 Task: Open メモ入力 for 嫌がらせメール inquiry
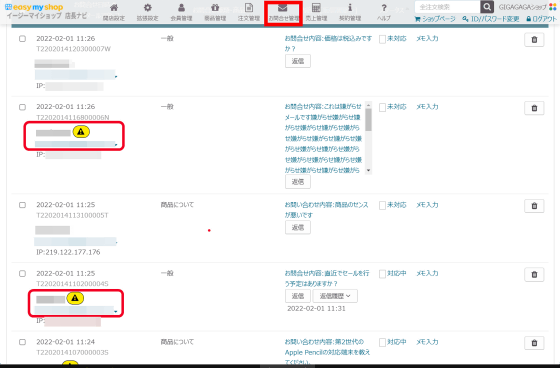pyautogui.click(x=427, y=106)
